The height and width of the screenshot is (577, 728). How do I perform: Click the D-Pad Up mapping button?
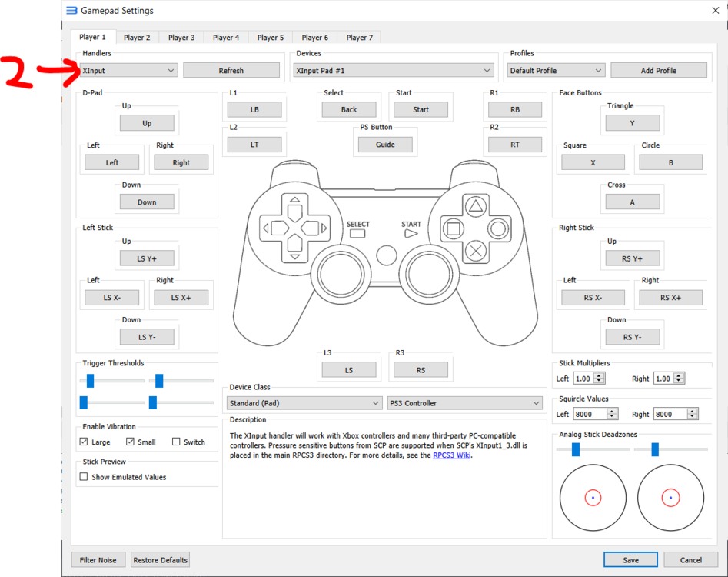[x=147, y=123]
